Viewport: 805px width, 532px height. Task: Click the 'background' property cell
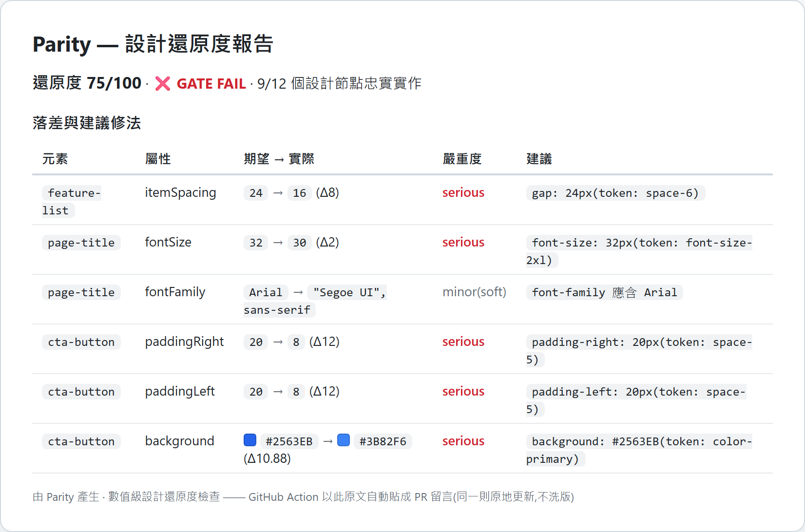point(179,441)
